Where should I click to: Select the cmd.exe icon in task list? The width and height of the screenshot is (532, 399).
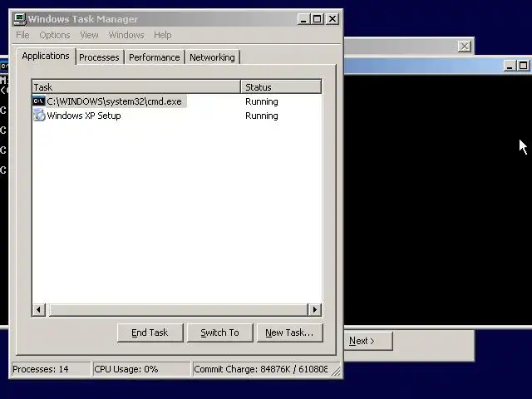39,101
